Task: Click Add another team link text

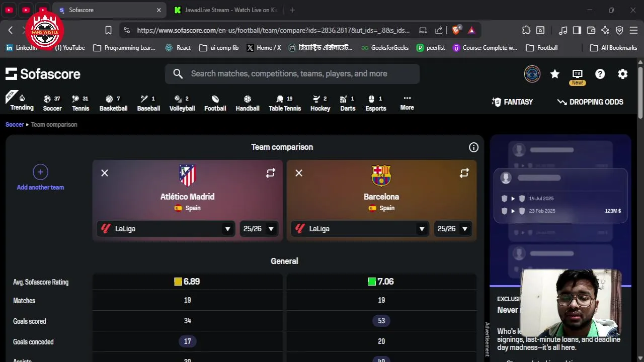Action: (x=40, y=188)
